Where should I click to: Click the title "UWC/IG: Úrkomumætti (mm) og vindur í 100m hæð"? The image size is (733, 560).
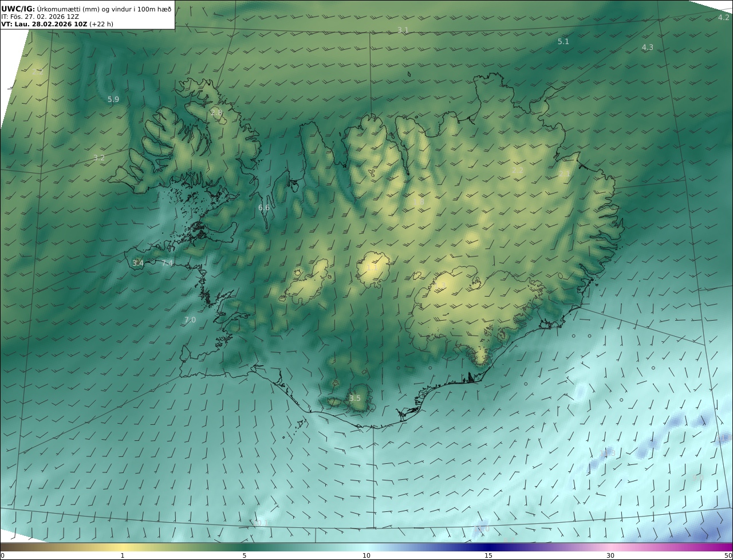86,9
